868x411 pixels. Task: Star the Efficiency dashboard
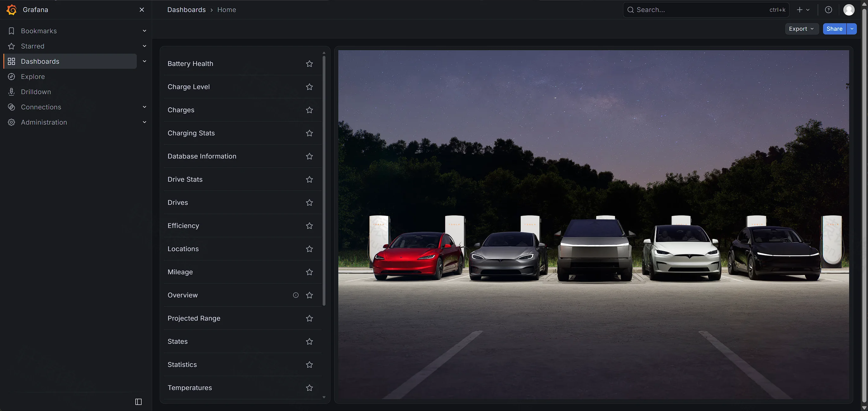309,225
